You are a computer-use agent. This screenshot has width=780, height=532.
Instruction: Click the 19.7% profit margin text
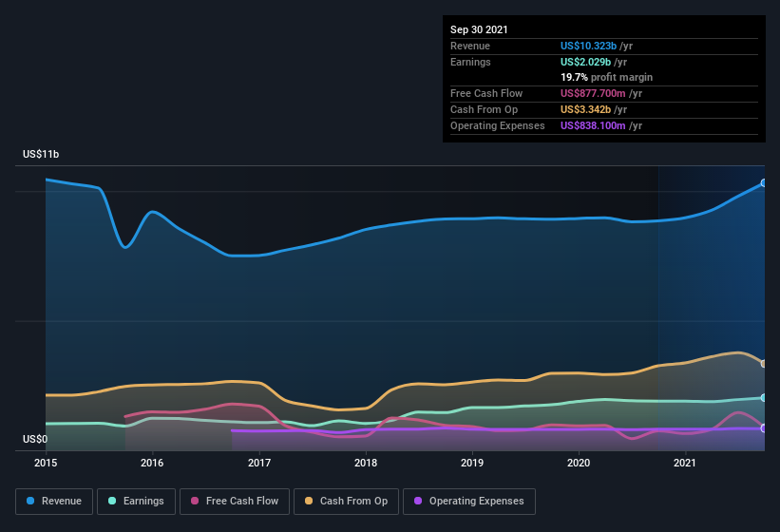pyautogui.click(x=606, y=77)
